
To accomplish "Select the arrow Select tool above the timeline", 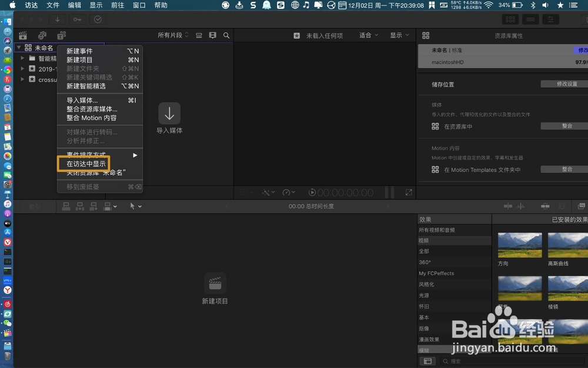I will 132,206.
